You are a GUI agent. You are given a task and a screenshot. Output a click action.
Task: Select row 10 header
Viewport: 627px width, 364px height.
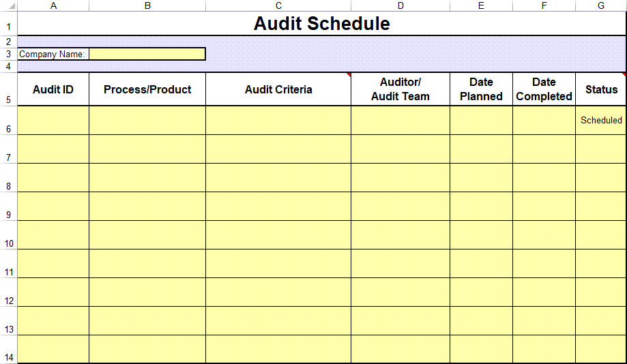[x=8, y=235]
